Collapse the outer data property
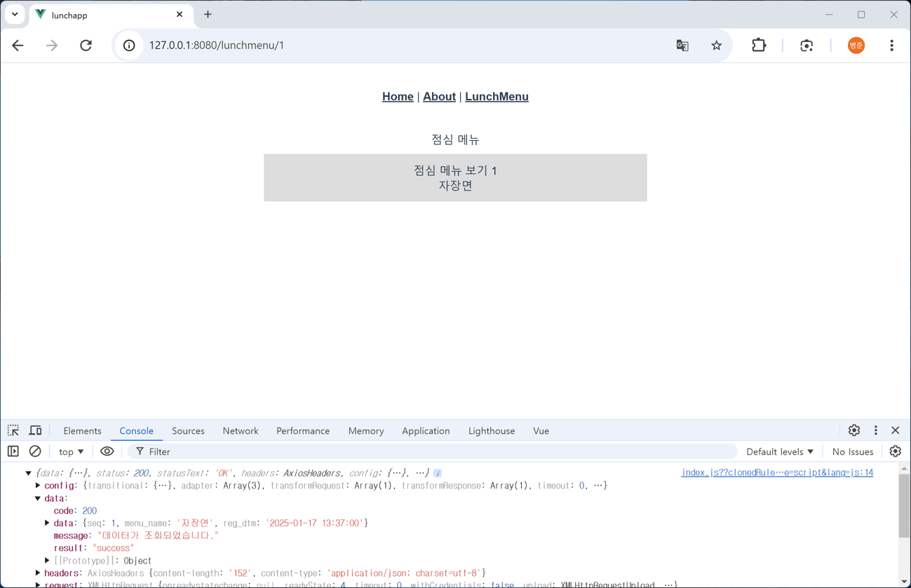Viewport: 911px width, 588px height. click(38, 498)
